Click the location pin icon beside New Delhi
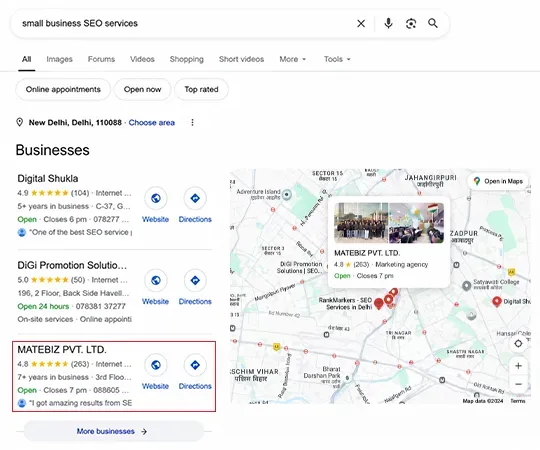The width and height of the screenshot is (540, 450). [20, 122]
